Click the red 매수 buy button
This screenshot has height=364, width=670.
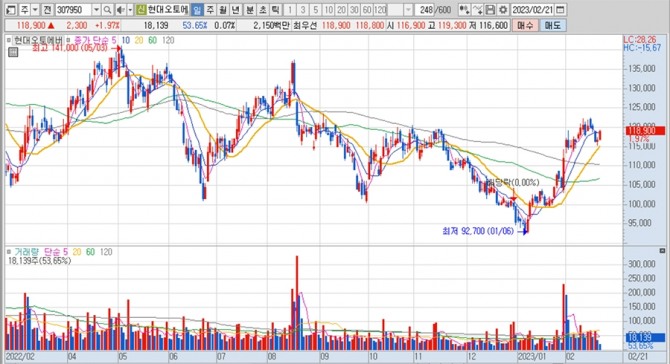(x=525, y=26)
